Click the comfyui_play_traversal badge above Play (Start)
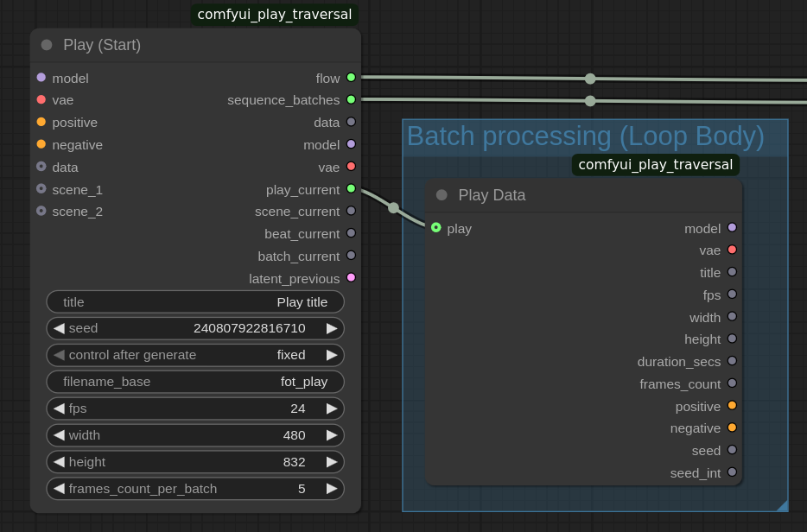 point(275,15)
